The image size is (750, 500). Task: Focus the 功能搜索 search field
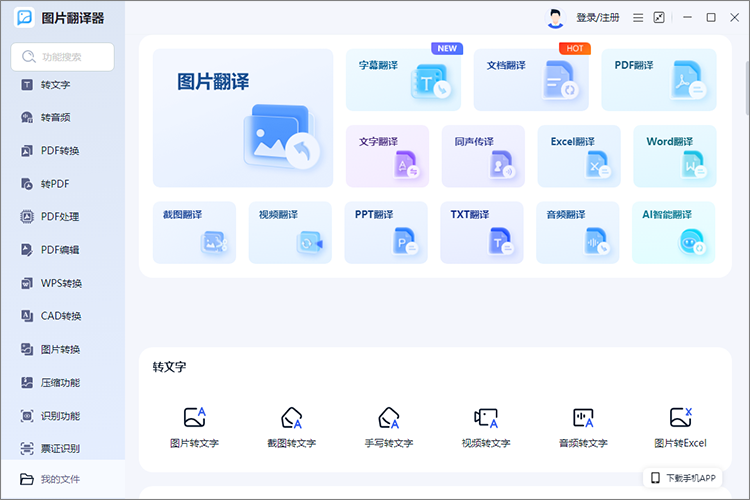(62, 57)
